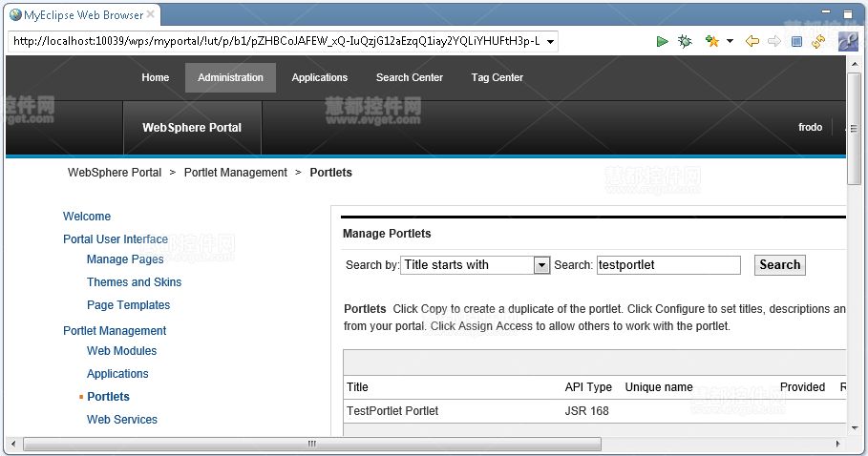
Task: Click the vertical scrollbar up arrow
Action: (855, 63)
